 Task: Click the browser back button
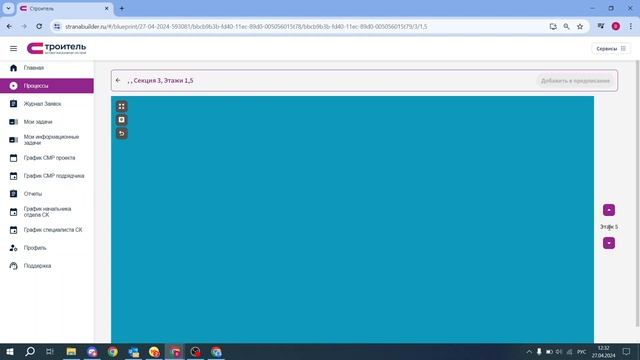(9, 27)
